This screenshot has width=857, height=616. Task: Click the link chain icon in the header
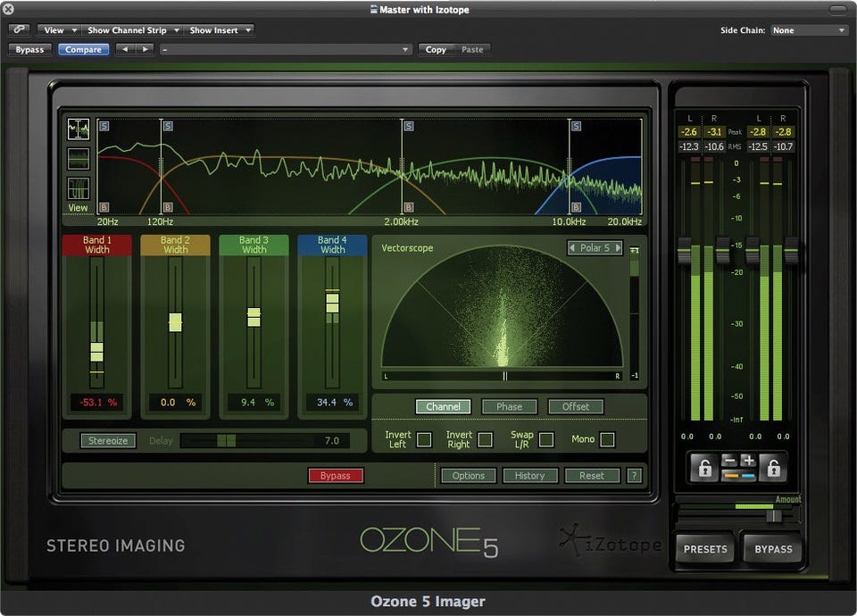pos(20,29)
